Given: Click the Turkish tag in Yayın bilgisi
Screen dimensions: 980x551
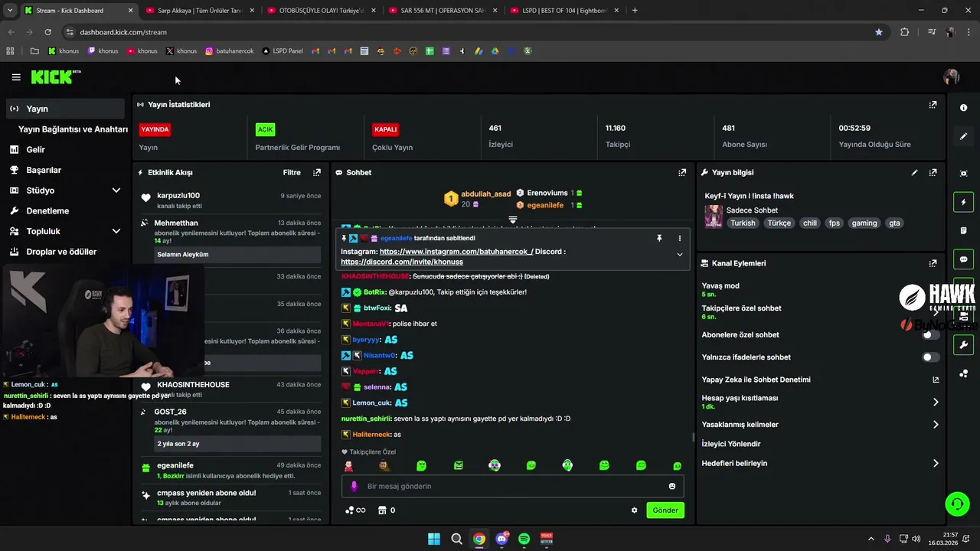Looking at the screenshot, I should (743, 223).
